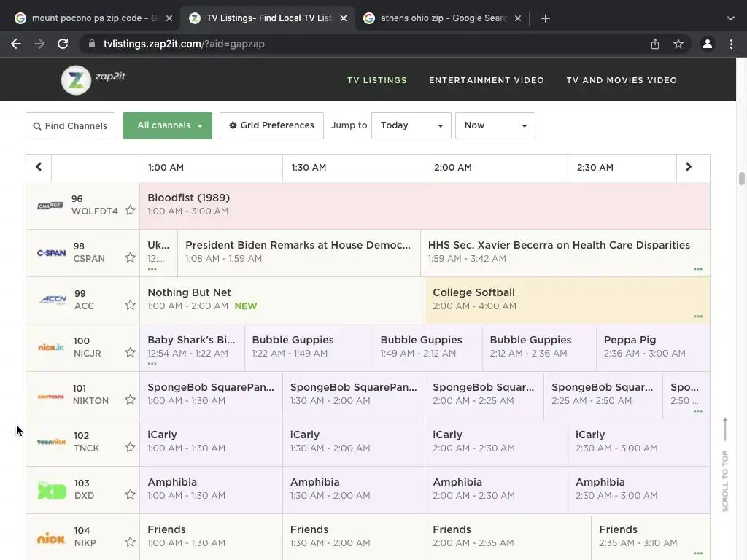The image size is (747, 560).
Task: Open Amphibia 1:00 AM listing
Action: (x=211, y=490)
